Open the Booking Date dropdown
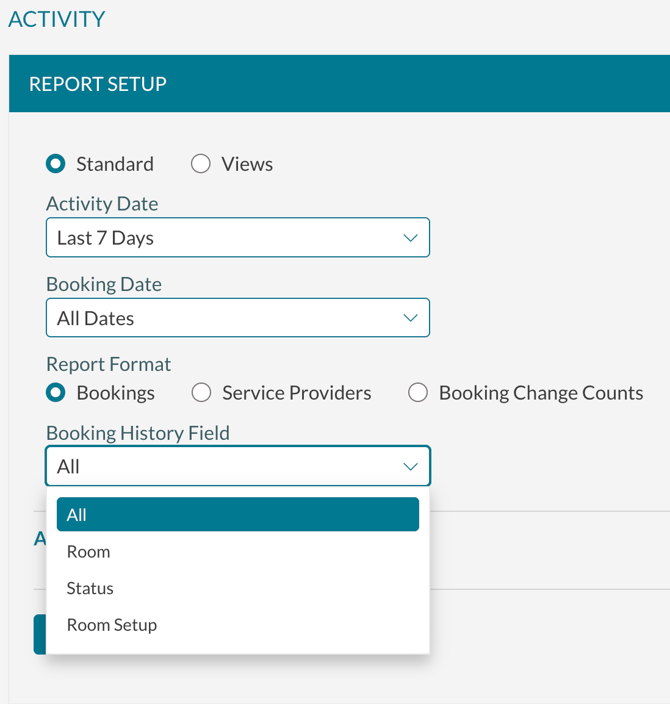 [238, 318]
